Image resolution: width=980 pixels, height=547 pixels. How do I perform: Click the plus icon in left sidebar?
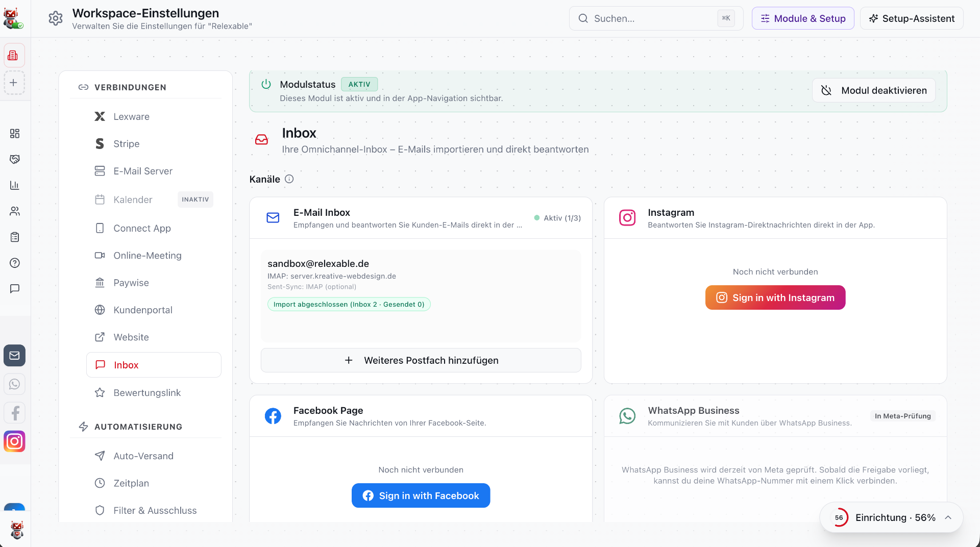point(14,83)
